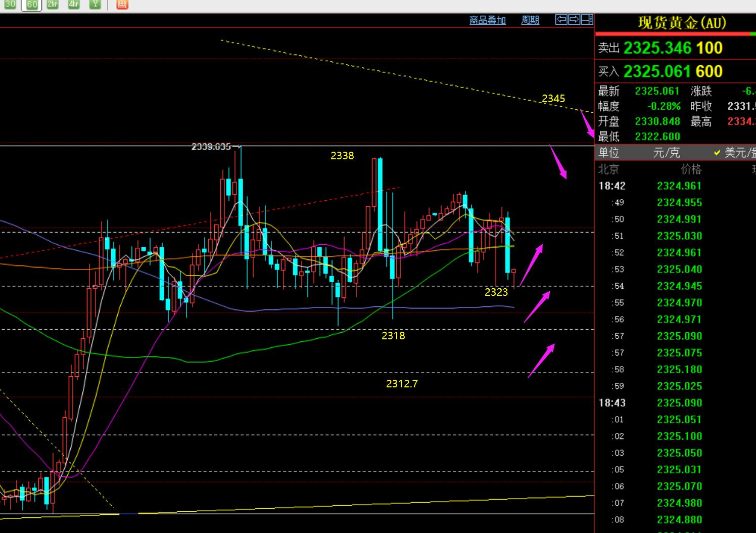Click the 卖出 sell price 2325.346
Viewport: 756px width, 533px height.
pyautogui.click(x=657, y=48)
